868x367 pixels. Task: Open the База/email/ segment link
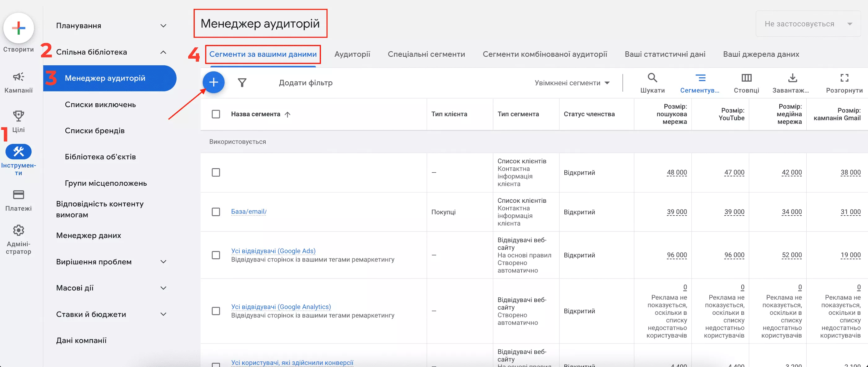pos(249,211)
